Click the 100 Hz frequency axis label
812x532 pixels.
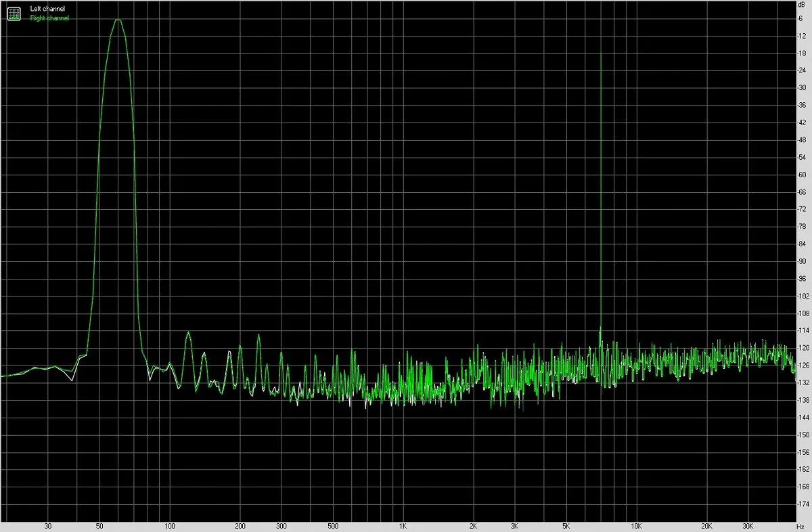tap(170, 526)
